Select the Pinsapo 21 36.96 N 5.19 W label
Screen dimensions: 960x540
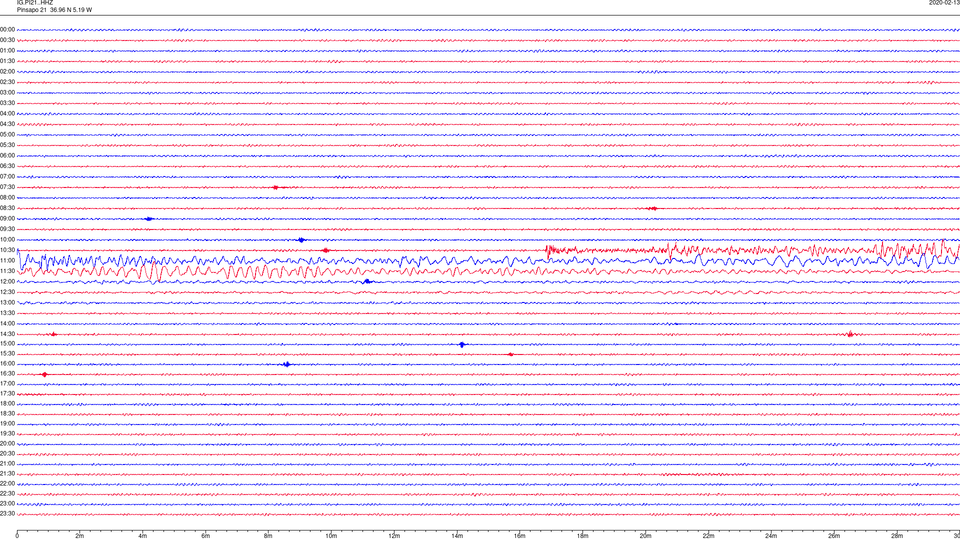(x=54, y=10)
